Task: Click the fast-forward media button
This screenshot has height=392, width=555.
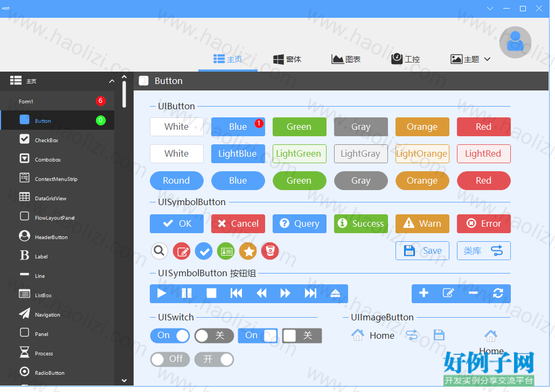Action: (x=285, y=293)
